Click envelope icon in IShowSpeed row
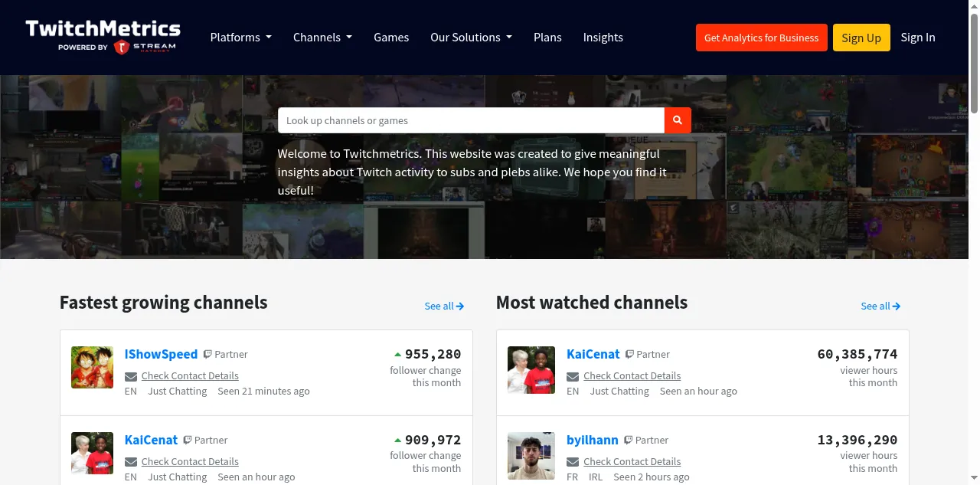This screenshot has height=485, width=980. 131,376
